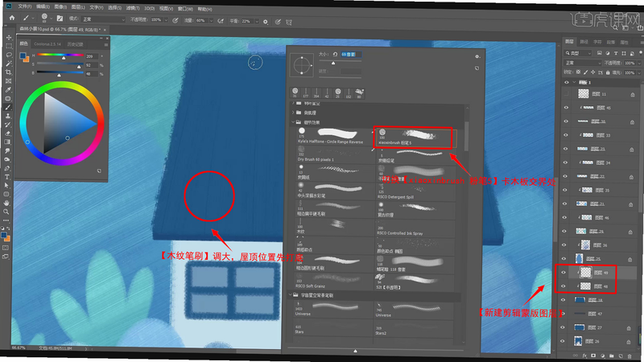This screenshot has height=362, width=644.
Task: Open brush picker settings gear
Action: coord(477,56)
